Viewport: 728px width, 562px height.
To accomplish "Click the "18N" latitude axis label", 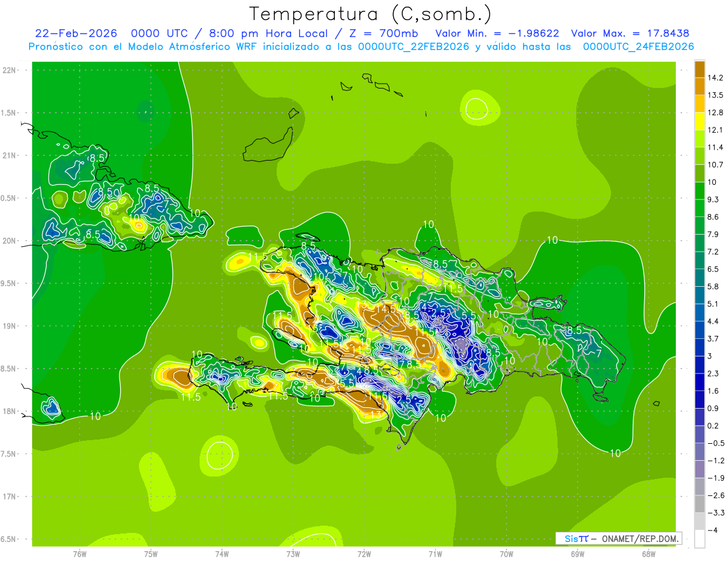I will point(10,412).
